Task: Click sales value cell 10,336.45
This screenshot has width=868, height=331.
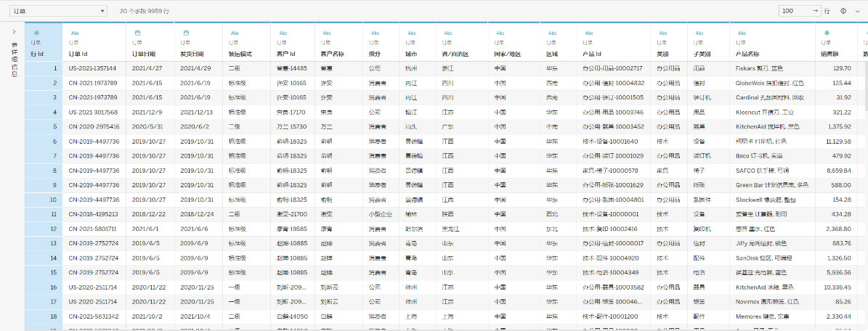Action: [x=837, y=287]
